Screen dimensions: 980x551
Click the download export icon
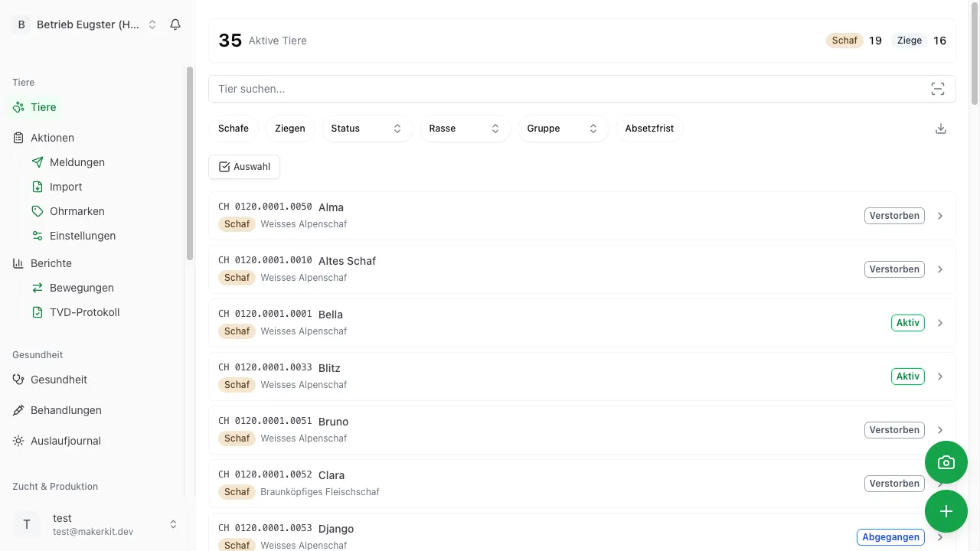click(x=941, y=129)
